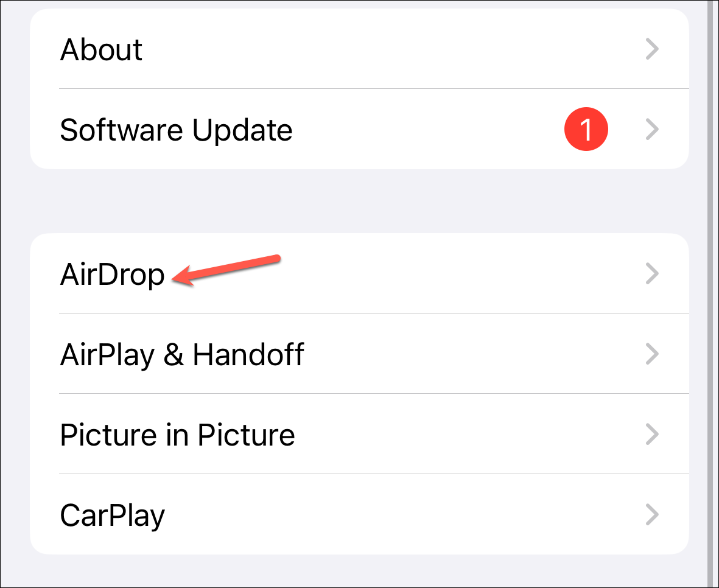Click the About label text
719x588 pixels.
coord(101,49)
